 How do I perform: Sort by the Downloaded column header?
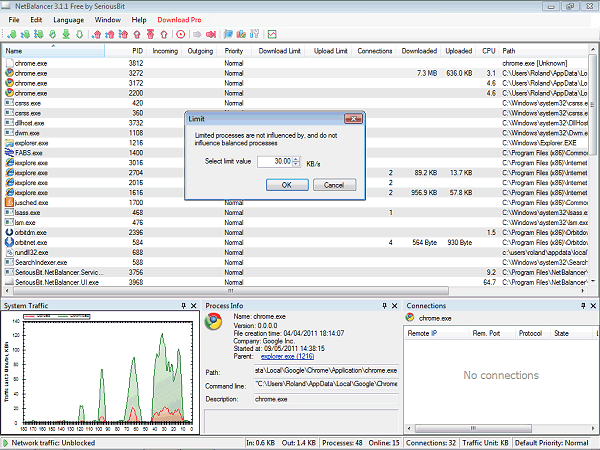(419, 51)
